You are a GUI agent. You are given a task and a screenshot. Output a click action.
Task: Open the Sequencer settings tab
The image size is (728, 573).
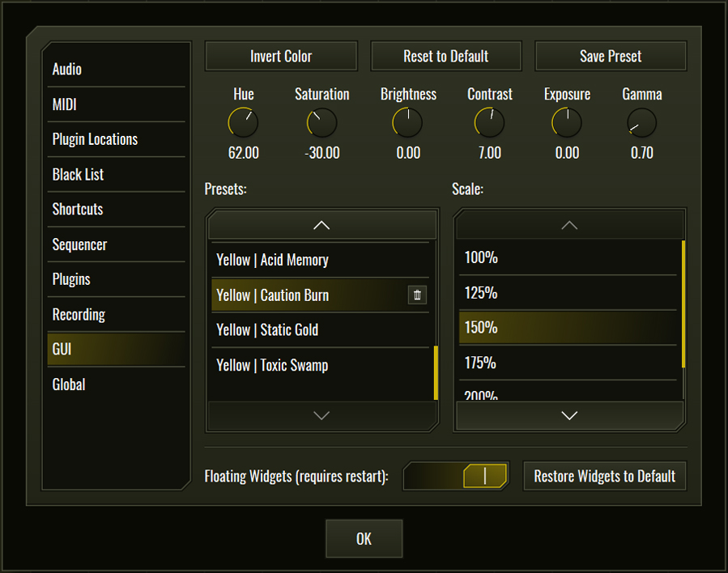pyautogui.click(x=116, y=244)
